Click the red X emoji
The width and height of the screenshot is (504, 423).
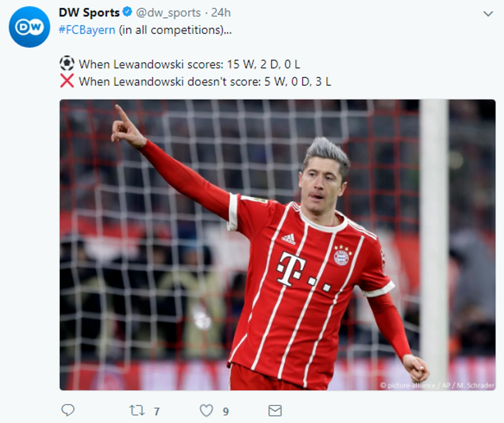67,81
